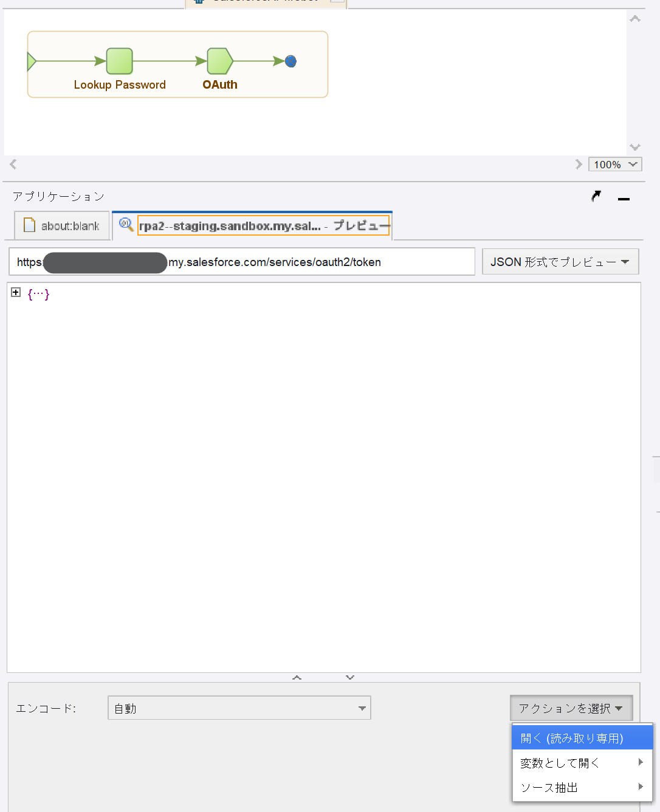660x812 pixels.
Task: Click the magnifier icon on preview tab
Action: pos(126,225)
